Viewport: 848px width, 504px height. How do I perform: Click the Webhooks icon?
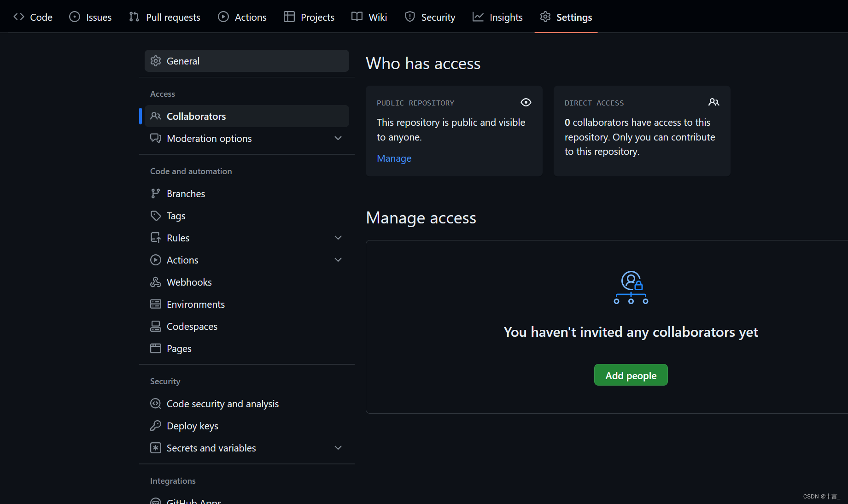click(x=156, y=282)
